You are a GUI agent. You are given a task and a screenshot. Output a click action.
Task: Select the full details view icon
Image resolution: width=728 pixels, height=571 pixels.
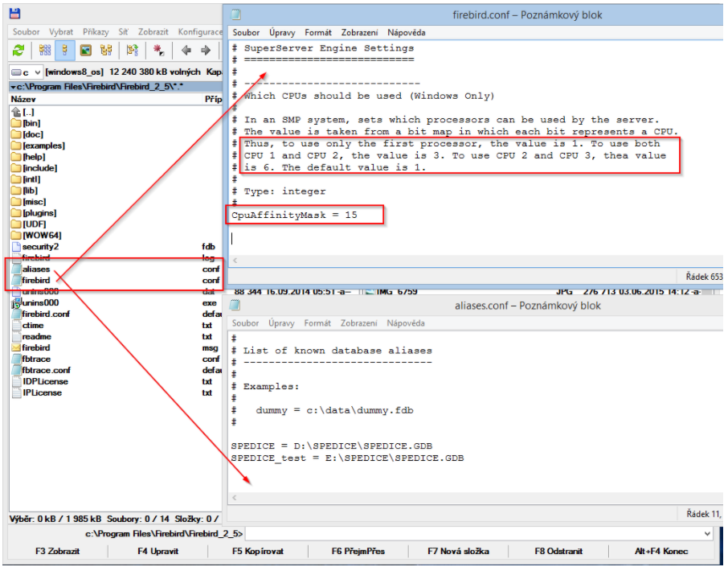(65, 50)
